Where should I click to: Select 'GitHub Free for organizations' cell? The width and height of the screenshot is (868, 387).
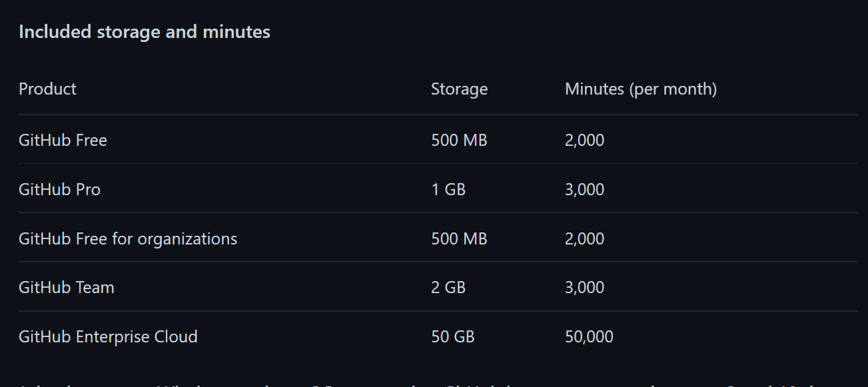point(127,238)
